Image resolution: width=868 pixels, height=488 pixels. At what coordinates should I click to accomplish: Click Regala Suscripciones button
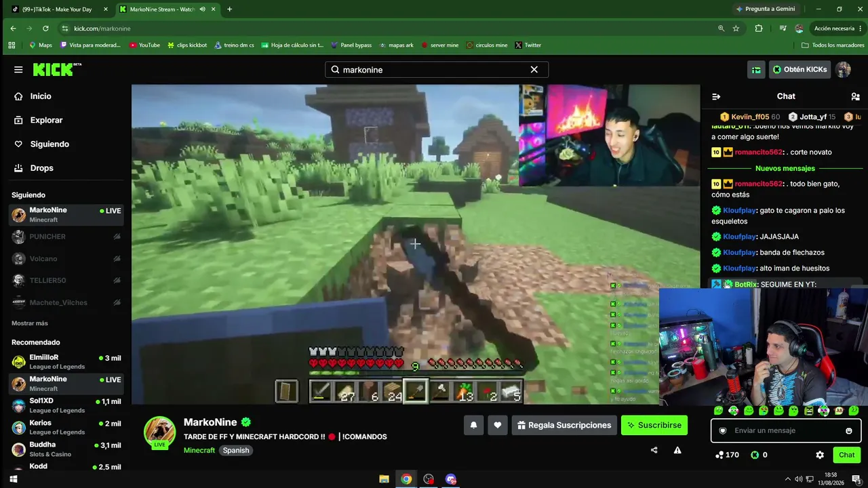(564, 425)
